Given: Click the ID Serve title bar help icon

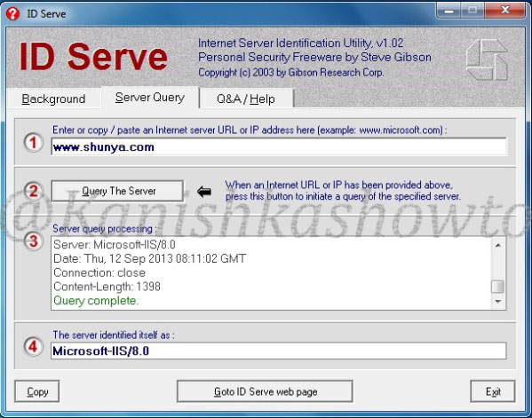Looking at the screenshot, I should click(12, 13).
